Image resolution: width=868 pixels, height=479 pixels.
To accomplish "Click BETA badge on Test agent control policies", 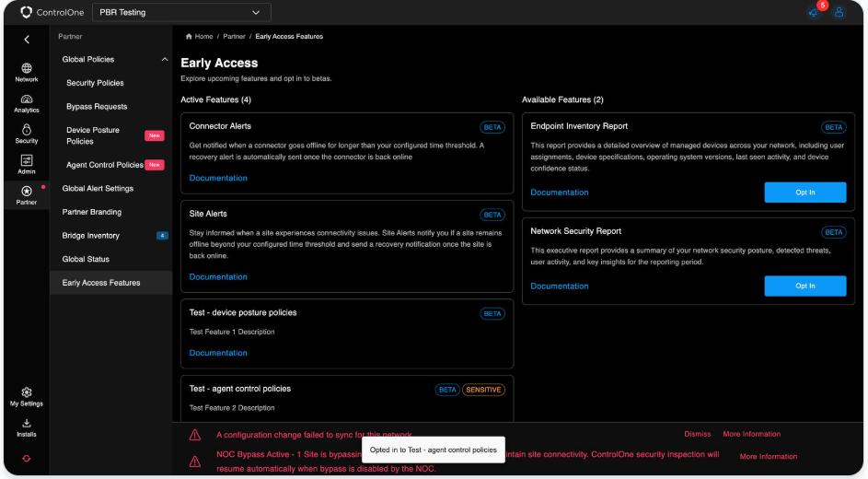I will (447, 390).
